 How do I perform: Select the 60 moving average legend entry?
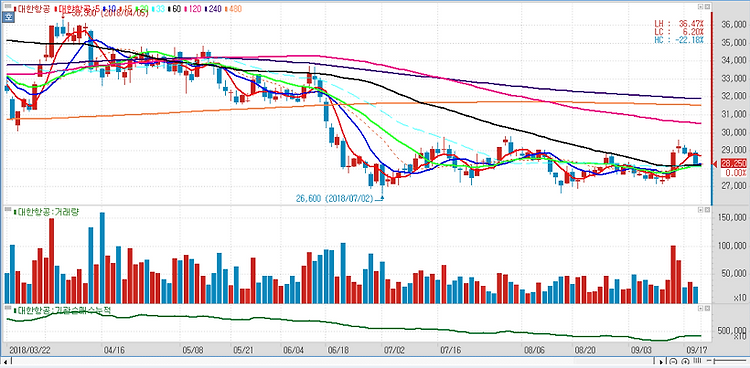click(x=175, y=9)
